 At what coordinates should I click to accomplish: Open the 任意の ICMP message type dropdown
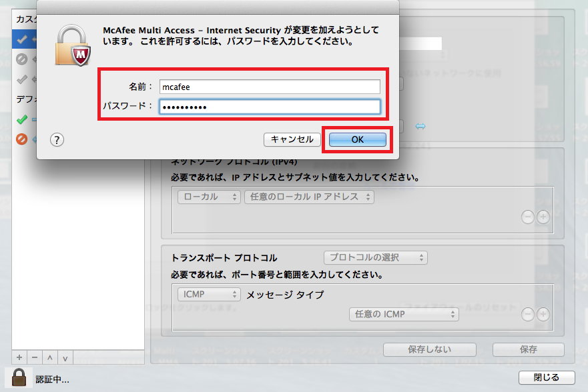pyautogui.click(x=404, y=314)
